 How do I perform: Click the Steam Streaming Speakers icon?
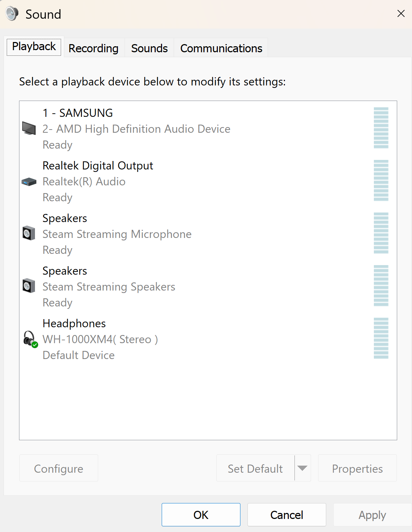pyautogui.click(x=29, y=286)
